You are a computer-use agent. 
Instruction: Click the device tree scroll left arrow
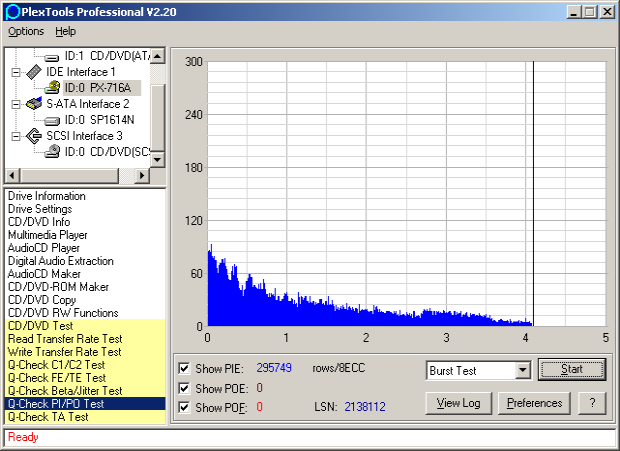coord(12,175)
